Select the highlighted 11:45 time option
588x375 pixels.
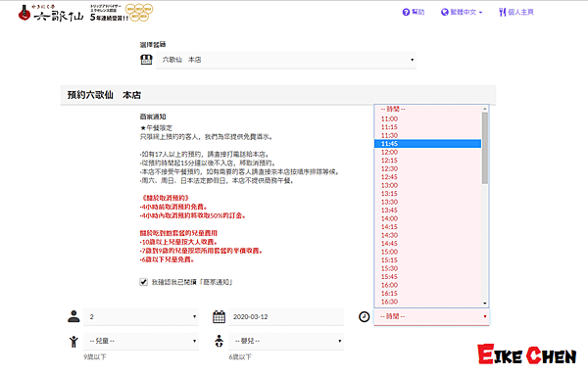click(x=427, y=144)
